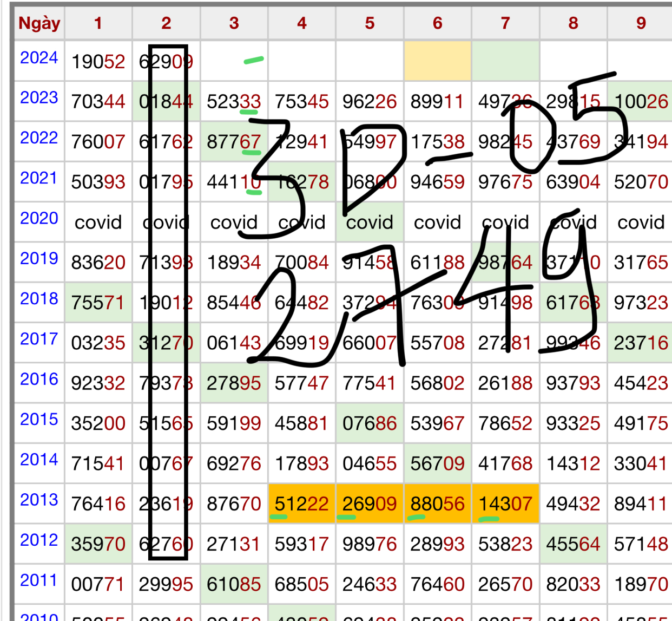
Task: Select the cell showing 76007
Action: [x=98, y=142]
